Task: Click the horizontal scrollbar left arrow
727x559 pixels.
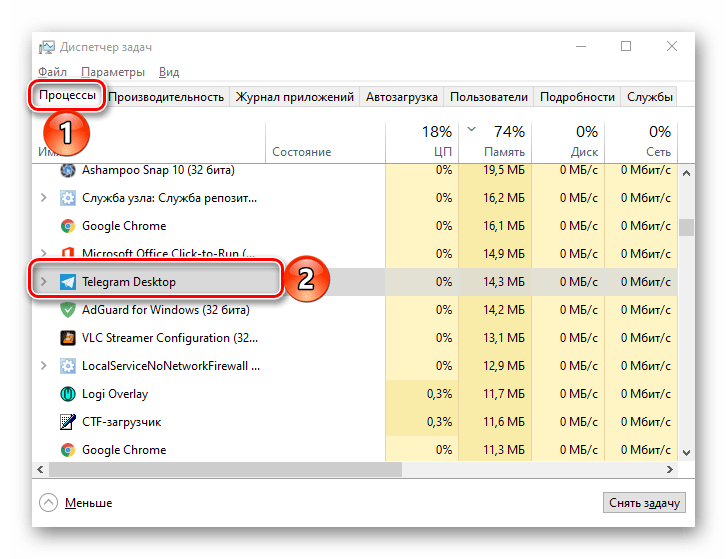Action: pos(40,470)
